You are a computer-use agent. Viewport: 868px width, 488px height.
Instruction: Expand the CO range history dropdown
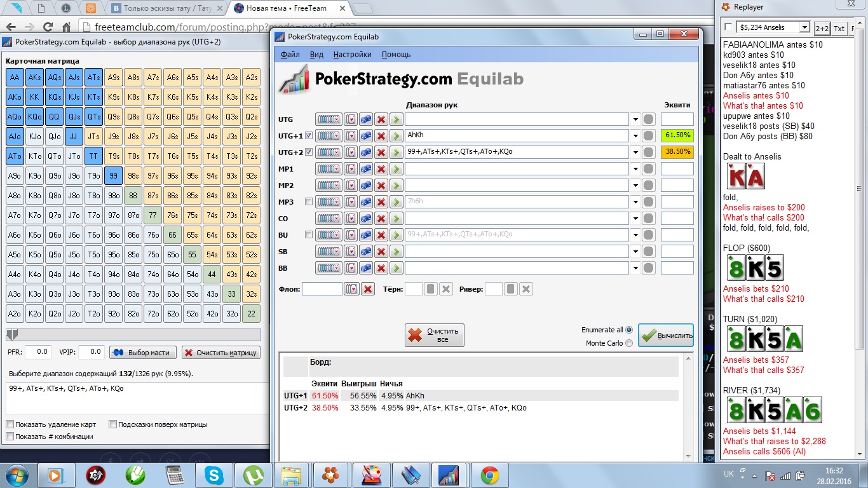[635, 219]
